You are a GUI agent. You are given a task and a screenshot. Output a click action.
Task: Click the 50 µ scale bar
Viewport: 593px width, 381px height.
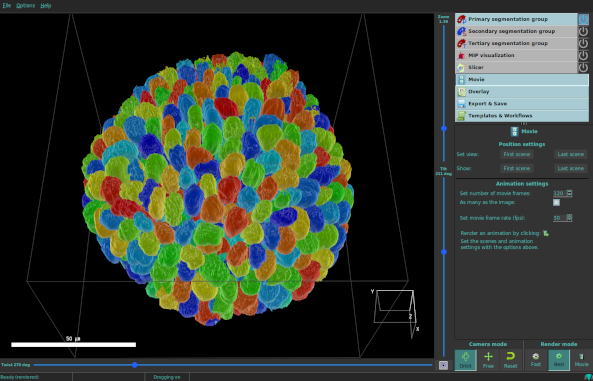click(73, 345)
